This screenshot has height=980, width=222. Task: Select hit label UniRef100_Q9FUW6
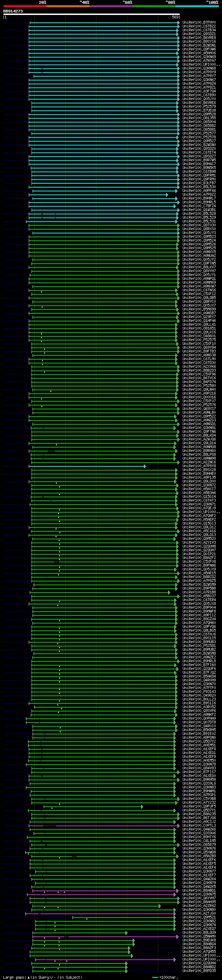coord(199,49)
